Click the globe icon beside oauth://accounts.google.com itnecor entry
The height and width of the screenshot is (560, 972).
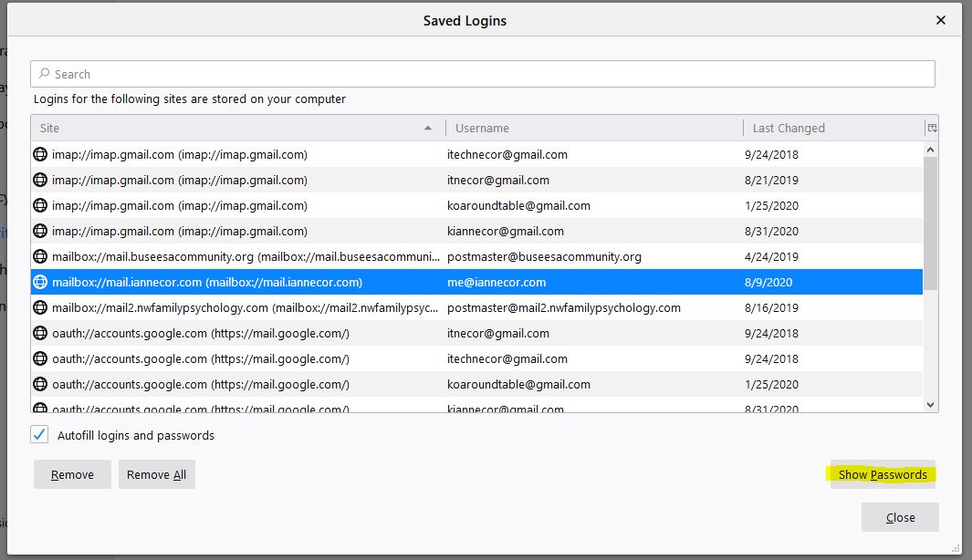coord(40,333)
